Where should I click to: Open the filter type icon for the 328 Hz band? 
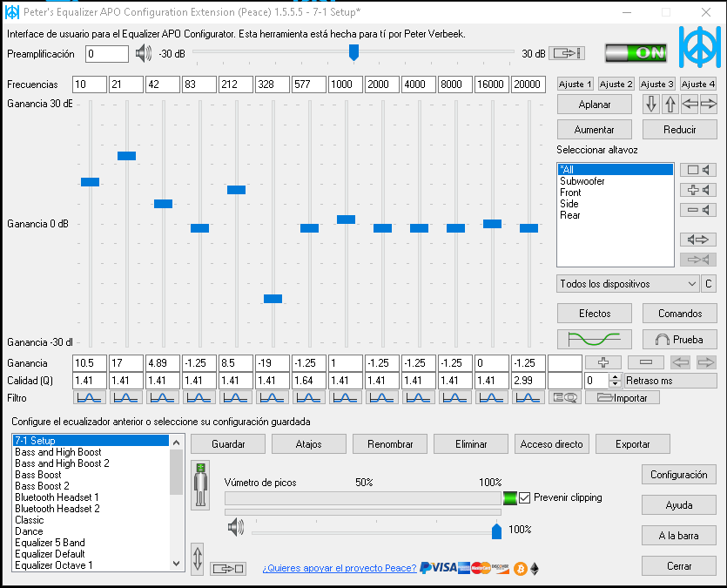tap(273, 397)
